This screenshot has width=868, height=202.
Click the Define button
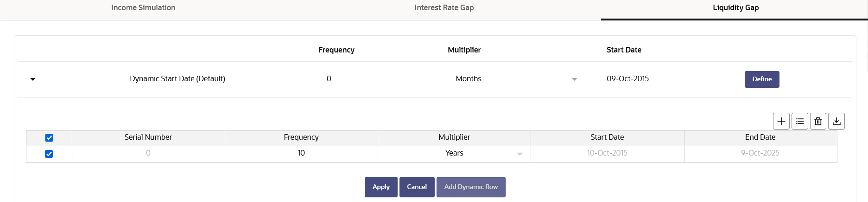(x=762, y=79)
